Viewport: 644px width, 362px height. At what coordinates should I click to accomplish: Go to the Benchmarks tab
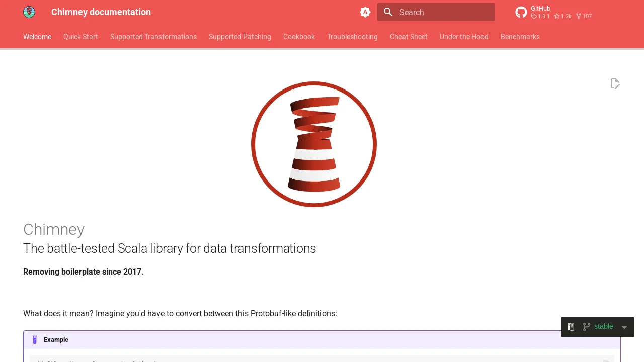(520, 37)
